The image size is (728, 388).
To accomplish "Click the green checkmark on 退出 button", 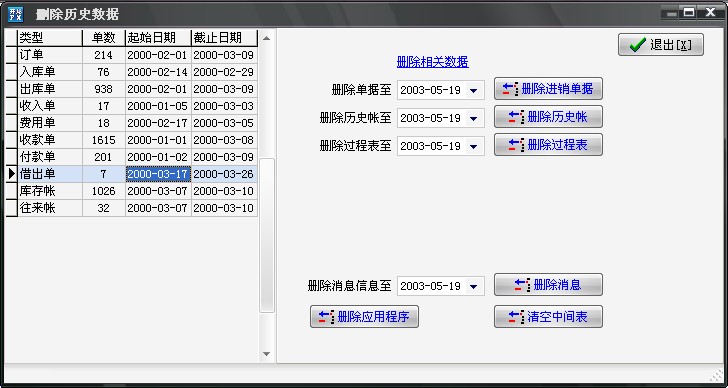I will tap(638, 45).
